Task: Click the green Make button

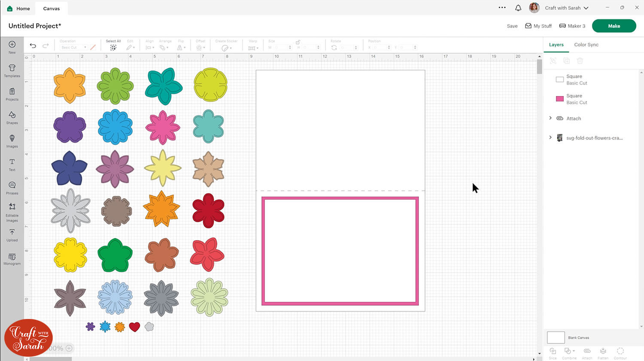Action: pos(614,26)
